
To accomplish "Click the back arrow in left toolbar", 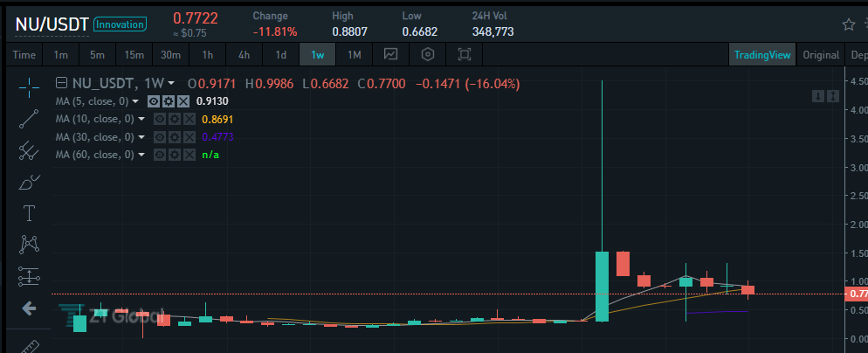I will point(29,308).
